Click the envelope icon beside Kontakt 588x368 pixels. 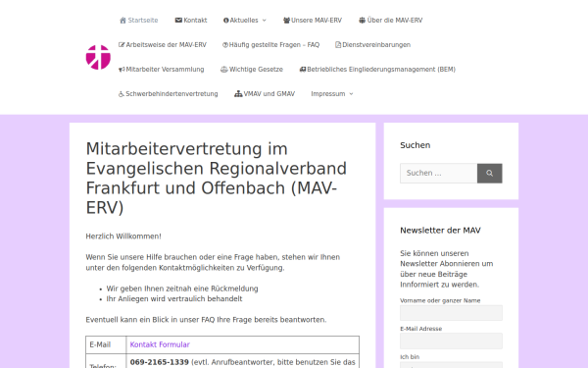[178, 21]
